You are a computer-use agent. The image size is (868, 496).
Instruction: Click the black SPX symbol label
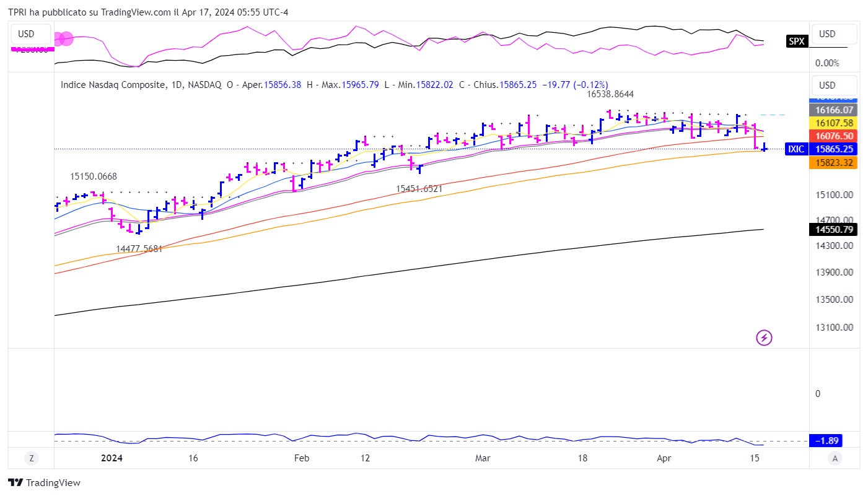click(796, 41)
